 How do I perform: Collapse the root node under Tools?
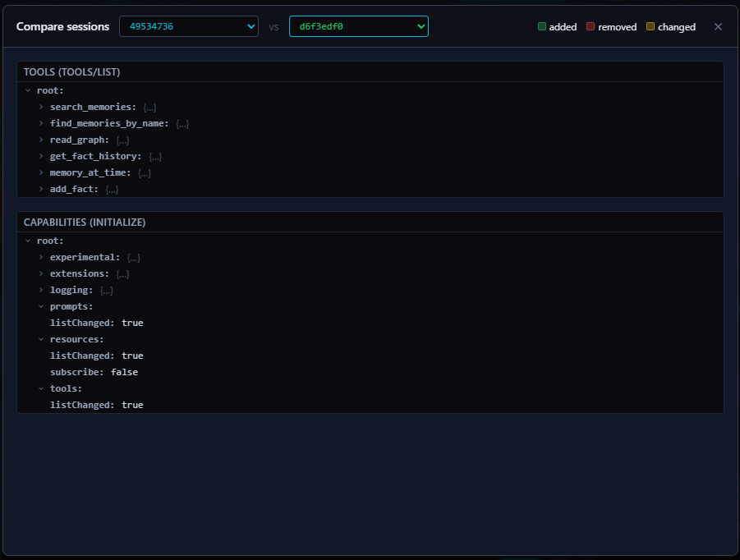28,90
